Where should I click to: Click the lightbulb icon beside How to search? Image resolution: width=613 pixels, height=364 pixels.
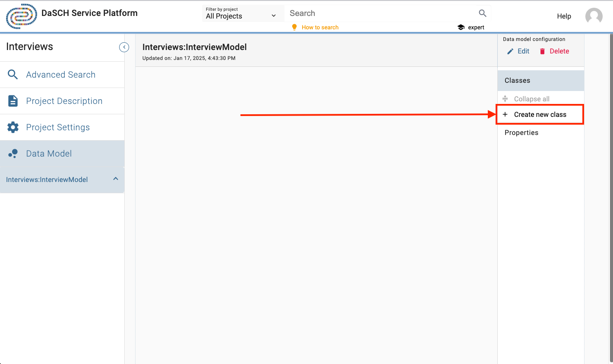[x=294, y=27]
